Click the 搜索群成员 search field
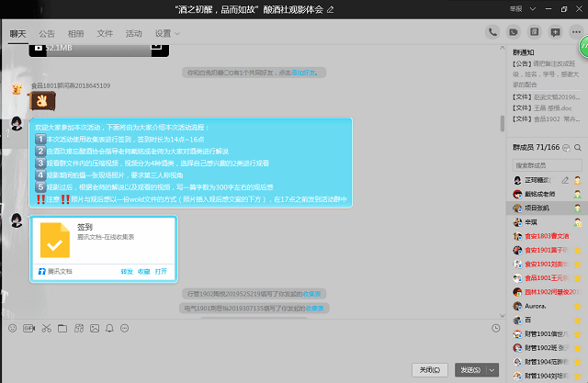The height and width of the screenshot is (383, 588). tap(548, 165)
